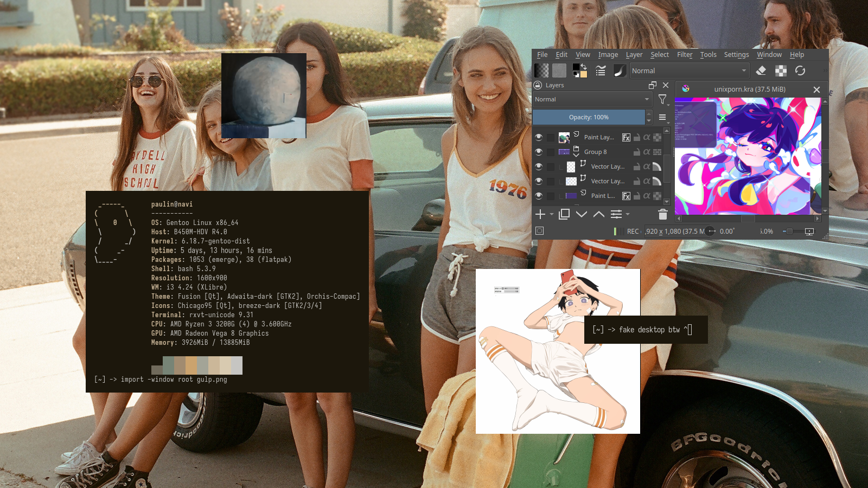Open the Settings menu
868x488 pixels.
[x=736, y=55]
